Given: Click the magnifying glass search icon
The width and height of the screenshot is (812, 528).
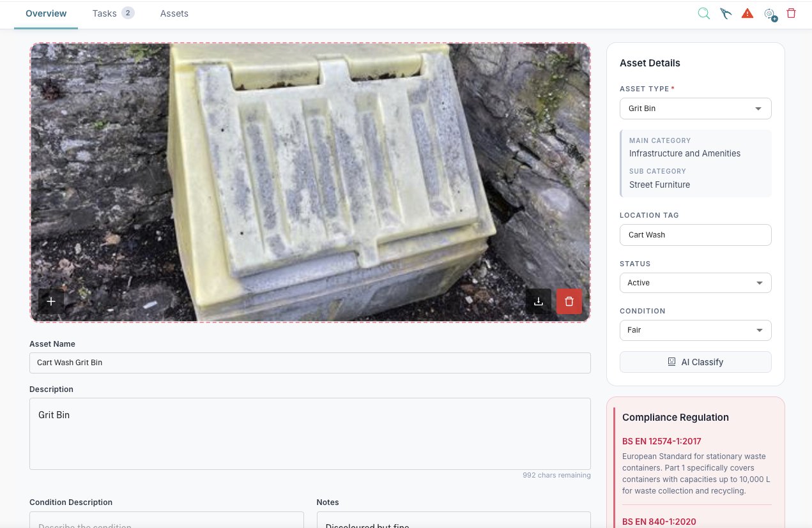Looking at the screenshot, I should (703, 13).
